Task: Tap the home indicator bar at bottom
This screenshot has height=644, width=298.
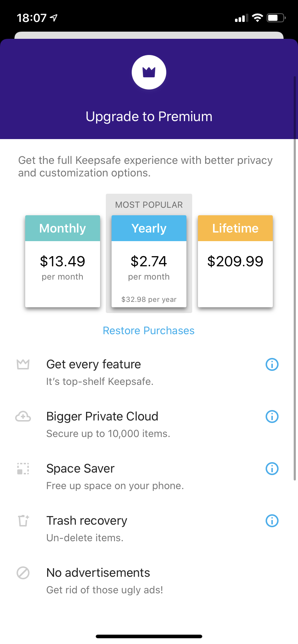Action: click(149, 636)
